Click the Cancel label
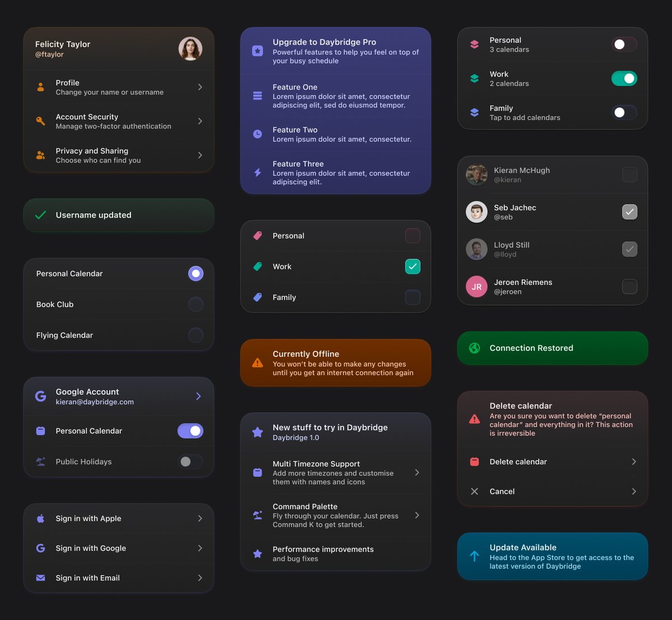Screen dimensions: 672x620 click(x=502, y=491)
